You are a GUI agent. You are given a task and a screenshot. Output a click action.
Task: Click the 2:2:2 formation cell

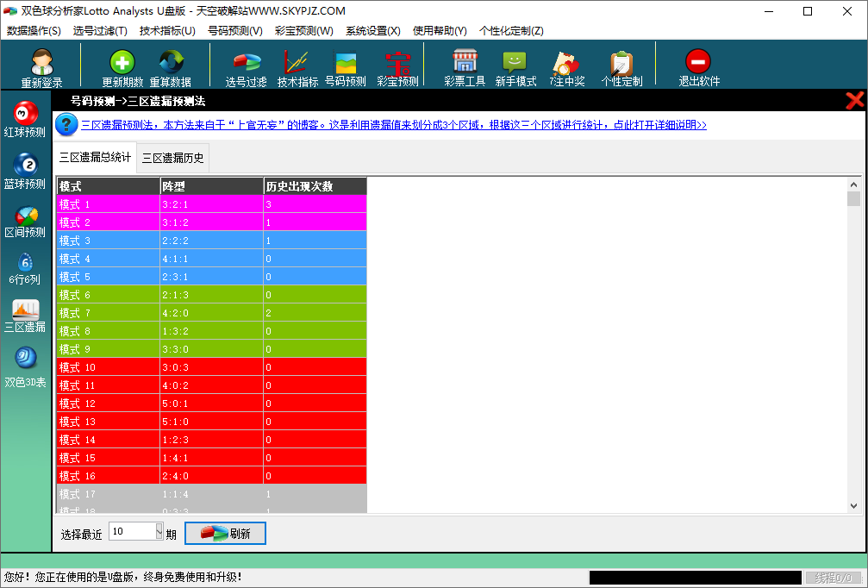(211, 241)
